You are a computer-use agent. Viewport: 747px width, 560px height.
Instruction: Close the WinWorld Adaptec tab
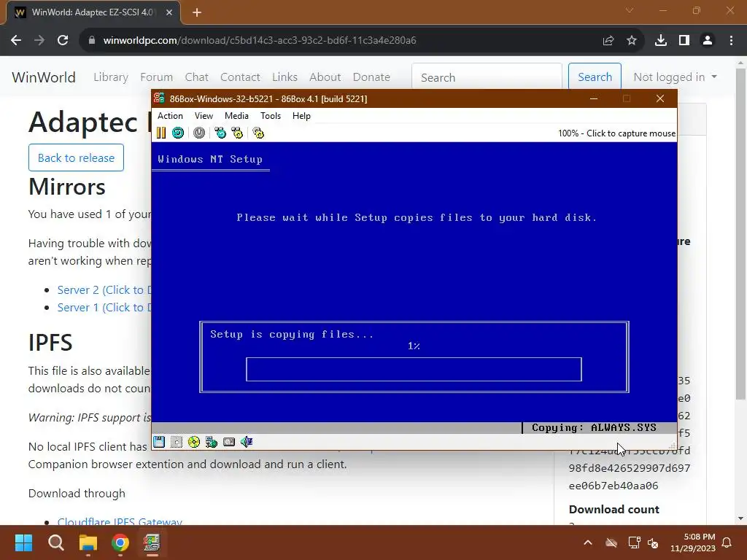coord(169,12)
